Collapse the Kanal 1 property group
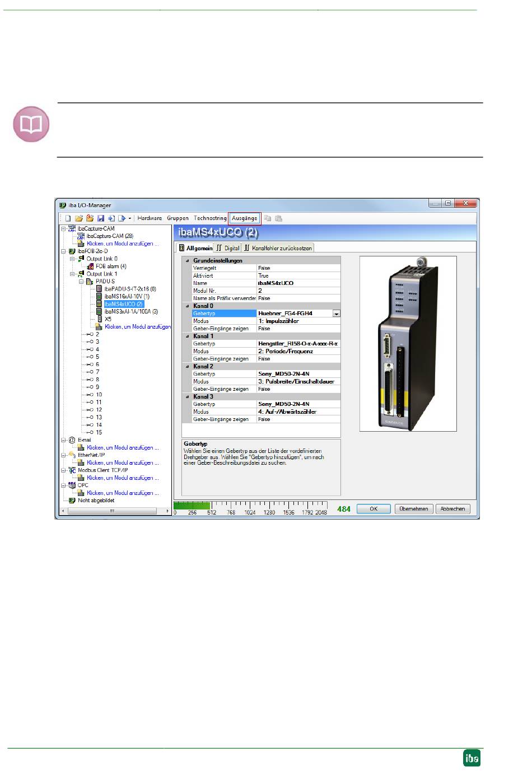Image resolution: width=532 pixels, height=776 pixels. (x=188, y=336)
